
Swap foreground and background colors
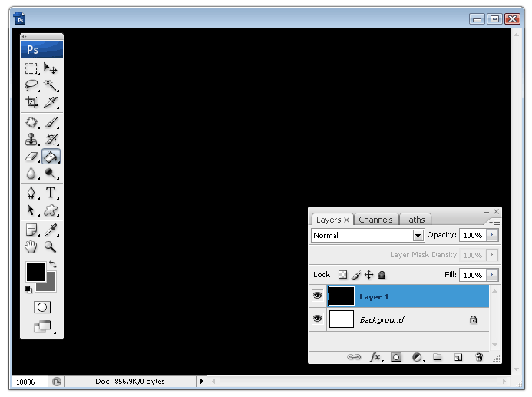click(x=53, y=264)
